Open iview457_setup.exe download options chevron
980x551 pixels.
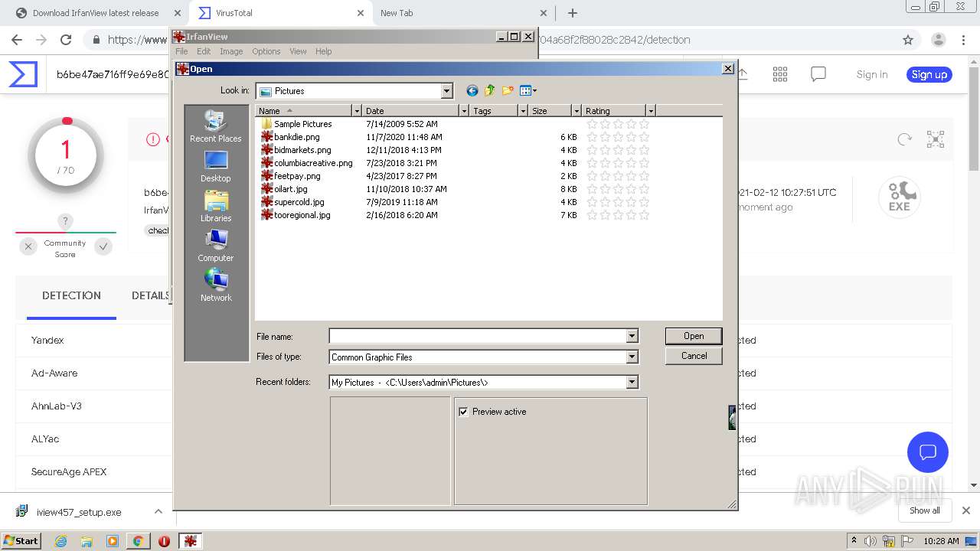tap(158, 511)
